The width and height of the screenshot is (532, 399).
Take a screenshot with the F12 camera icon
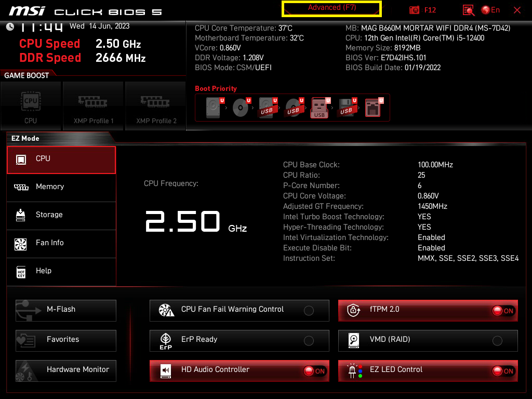414,10
